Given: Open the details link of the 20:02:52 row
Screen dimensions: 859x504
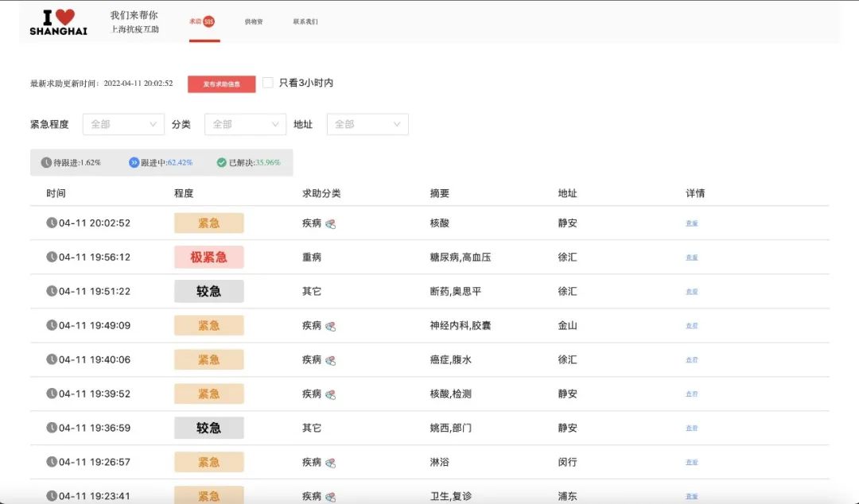Looking at the screenshot, I should pyautogui.click(x=692, y=223).
